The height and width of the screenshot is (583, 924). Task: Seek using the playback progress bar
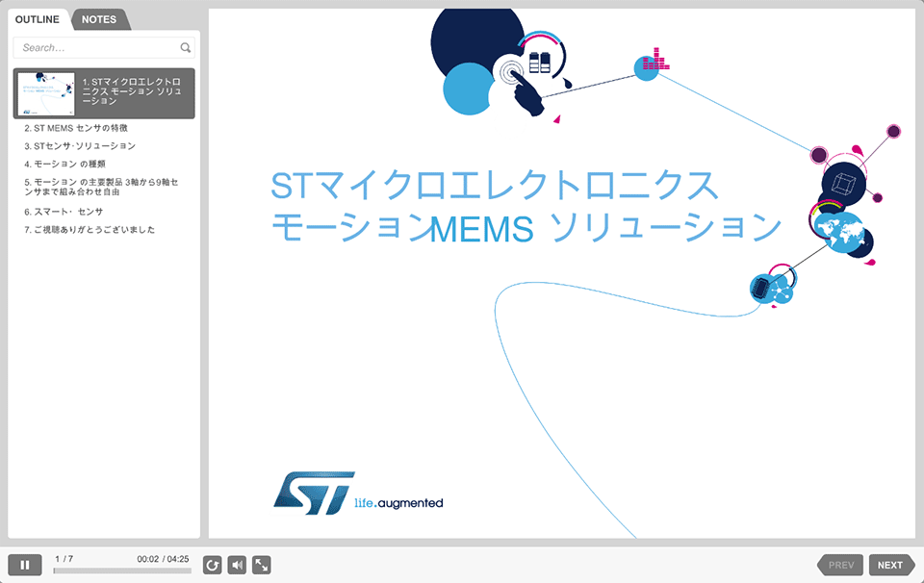click(122, 570)
